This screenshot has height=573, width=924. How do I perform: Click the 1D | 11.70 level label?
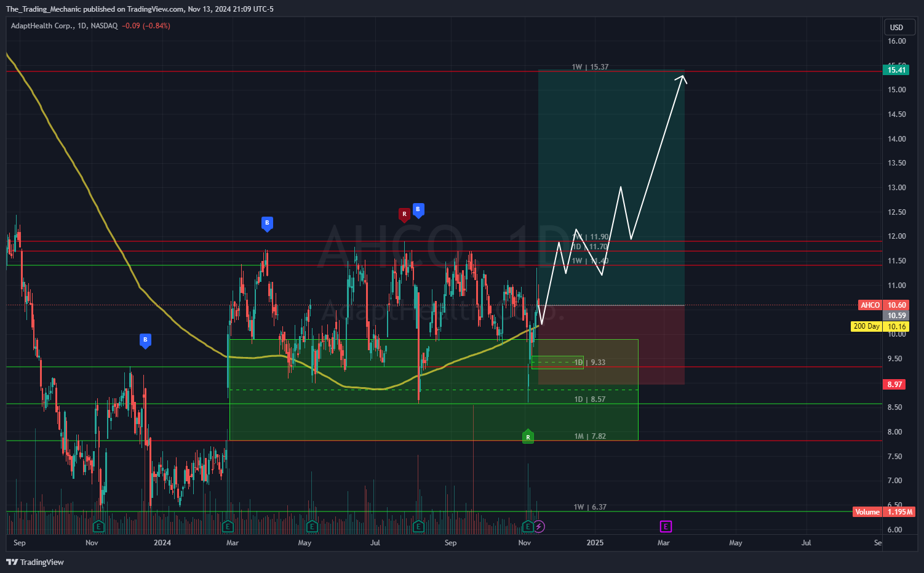[x=590, y=247]
